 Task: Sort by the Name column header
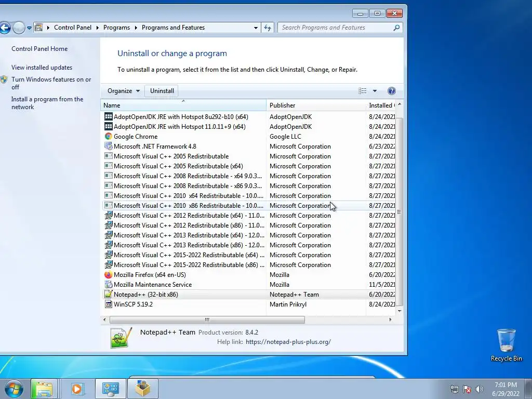point(183,105)
